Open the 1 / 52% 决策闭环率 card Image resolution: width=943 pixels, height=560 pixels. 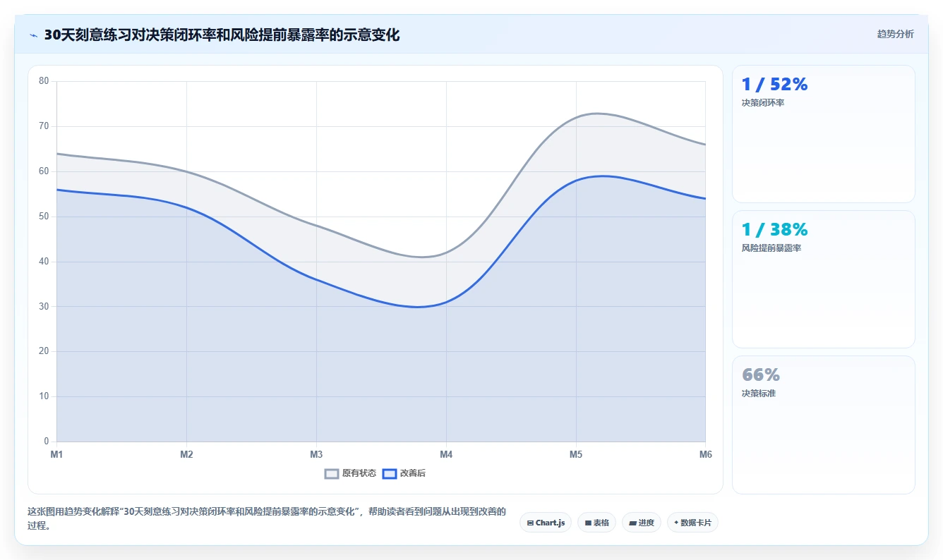point(824,134)
